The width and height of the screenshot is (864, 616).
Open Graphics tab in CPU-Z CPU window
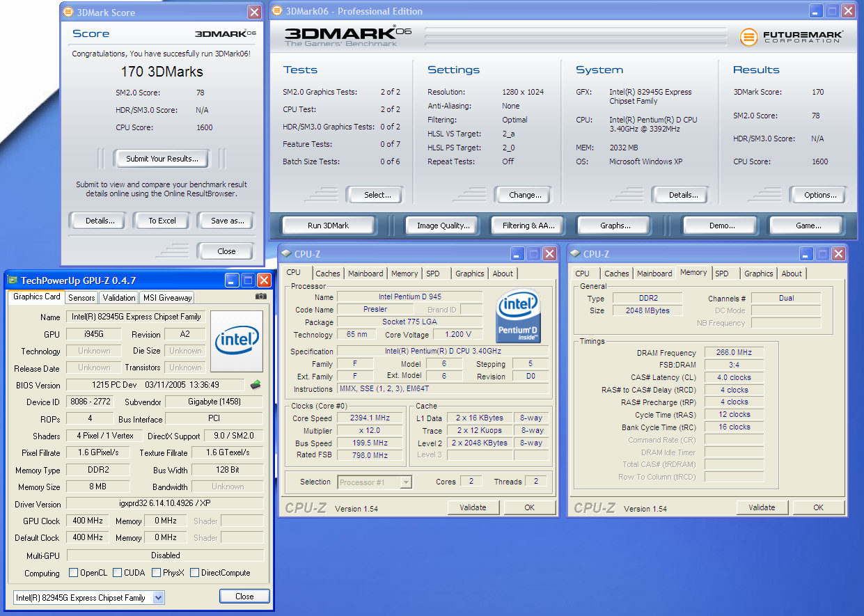tap(470, 274)
